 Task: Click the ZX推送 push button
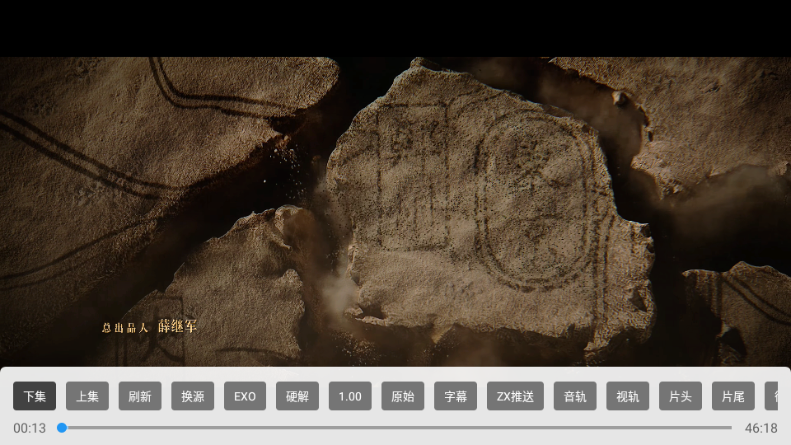[515, 396]
